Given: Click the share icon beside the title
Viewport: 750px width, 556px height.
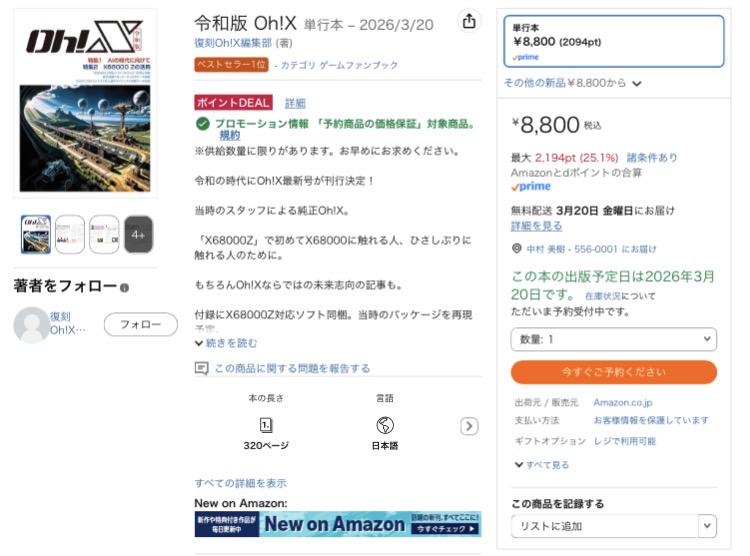Looking at the screenshot, I should 469,21.
